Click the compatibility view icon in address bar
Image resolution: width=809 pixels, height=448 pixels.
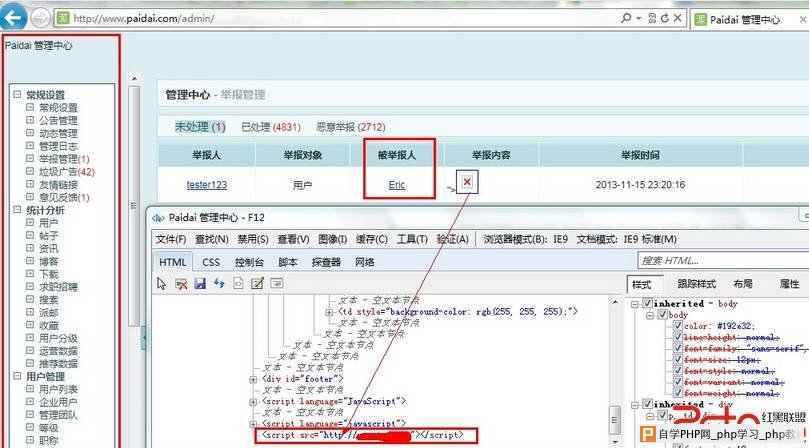pyautogui.click(x=652, y=19)
